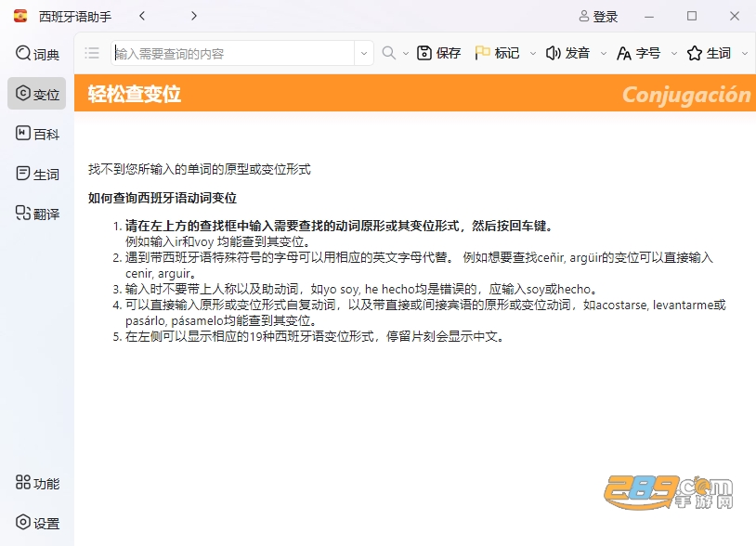Expand the search options arrow next to magnifier
This screenshot has height=546, width=756.
(406, 54)
